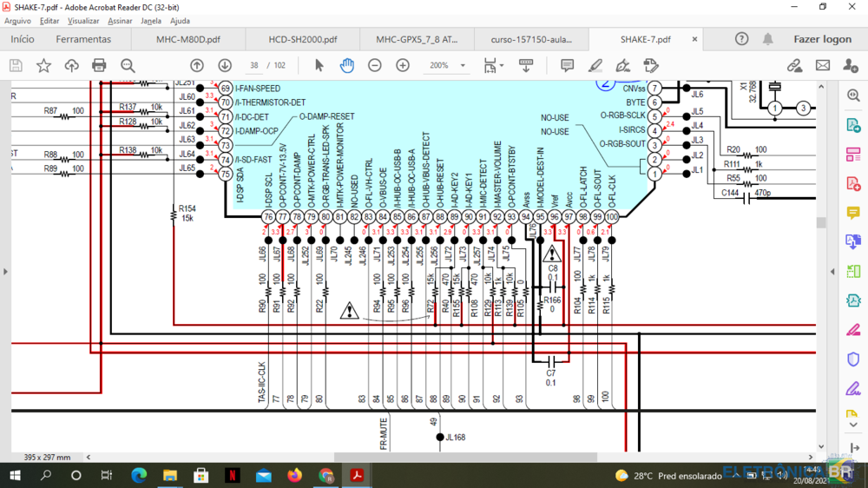
Task: Expand the left navigation pane arrow
Action: (x=5, y=272)
